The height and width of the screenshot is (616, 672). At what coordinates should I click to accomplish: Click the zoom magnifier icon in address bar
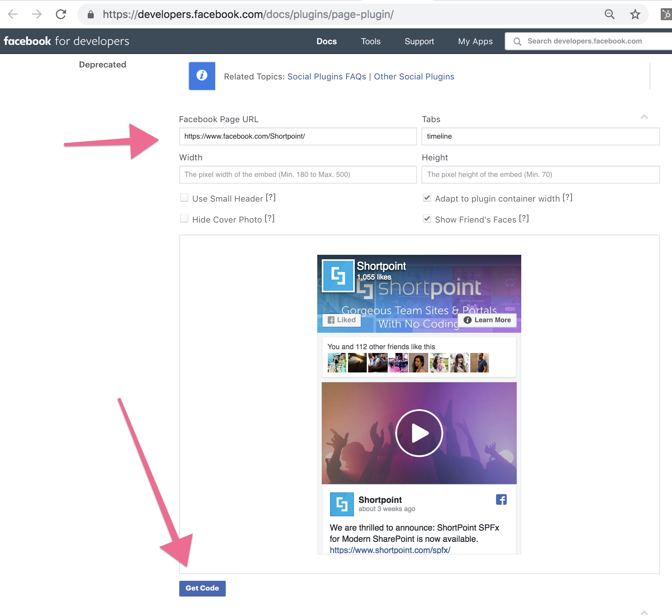click(x=610, y=14)
